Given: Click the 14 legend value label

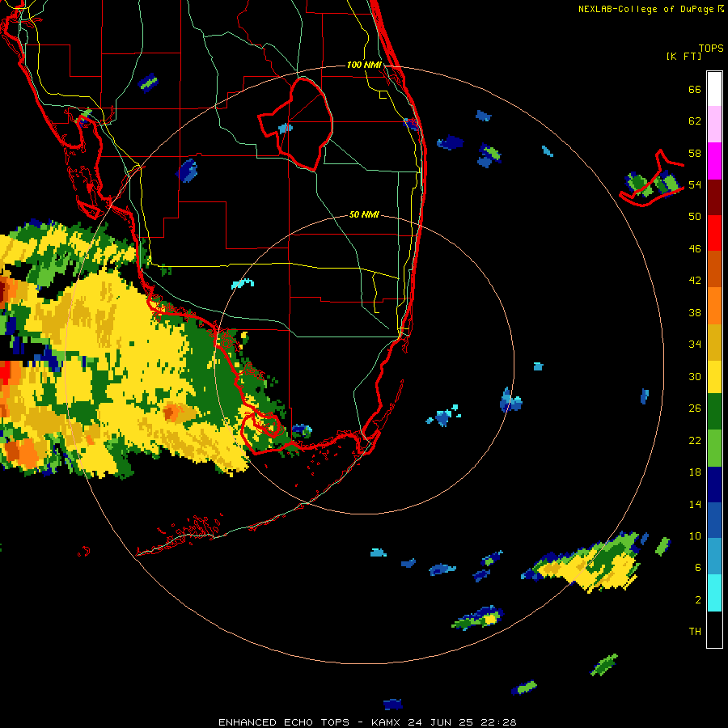Looking at the screenshot, I should pyautogui.click(x=695, y=504).
